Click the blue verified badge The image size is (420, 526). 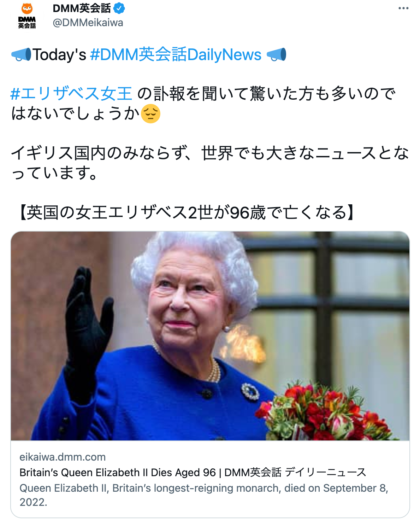[119, 8]
